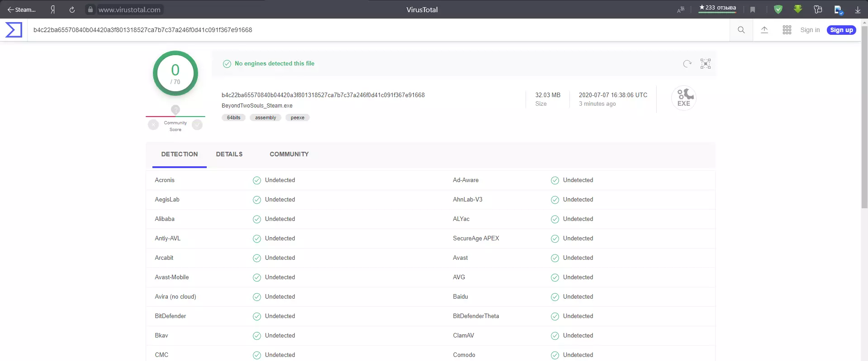
Task: Click the EXE file type icon
Action: 683,98
